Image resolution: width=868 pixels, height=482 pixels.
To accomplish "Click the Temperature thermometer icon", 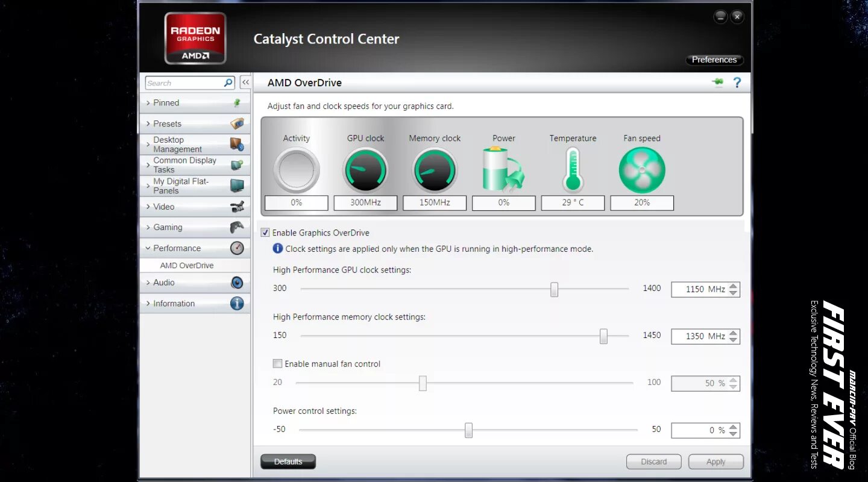I will pyautogui.click(x=573, y=170).
